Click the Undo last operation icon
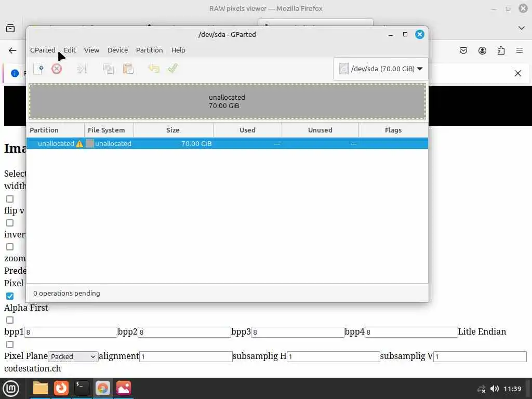The height and width of the screenshot is (399, 532). point(154,69)
